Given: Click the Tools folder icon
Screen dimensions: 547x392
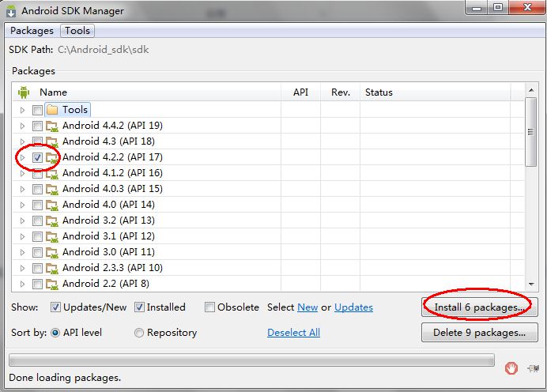Looking at the screenshot, I should pyautogui.click(x=52, y=110).
